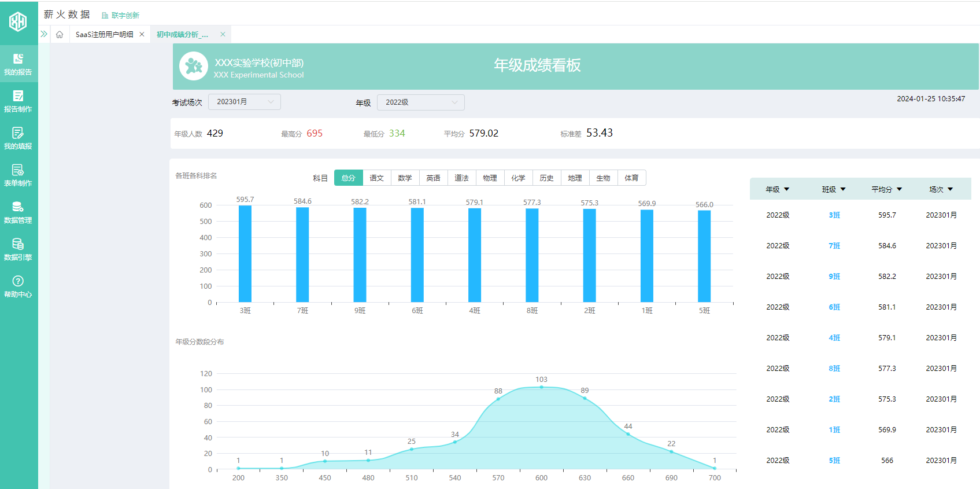
Task: Open 1班 link in table
Action: pyautogui.click(x=834, y=430)
